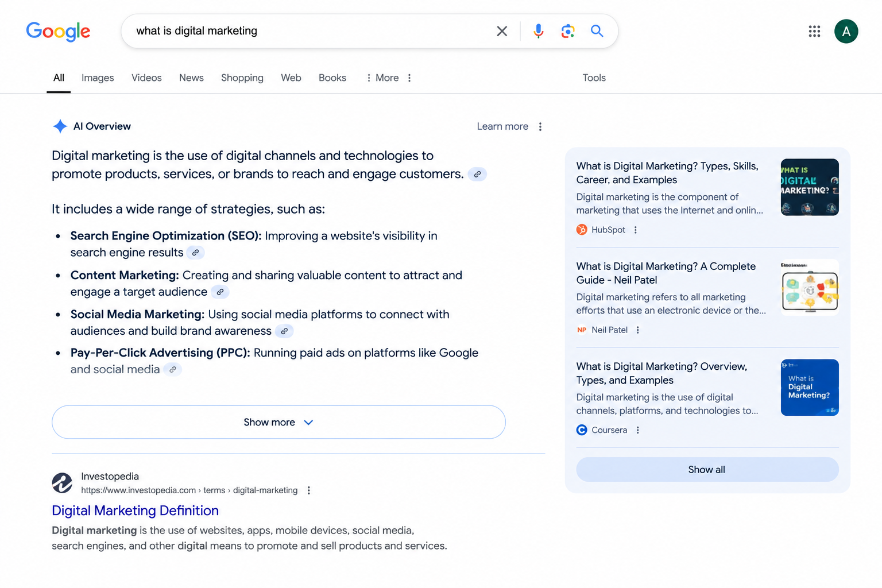
Task: Submit search with the magnifying glass icon
Action: pos(597,31)
